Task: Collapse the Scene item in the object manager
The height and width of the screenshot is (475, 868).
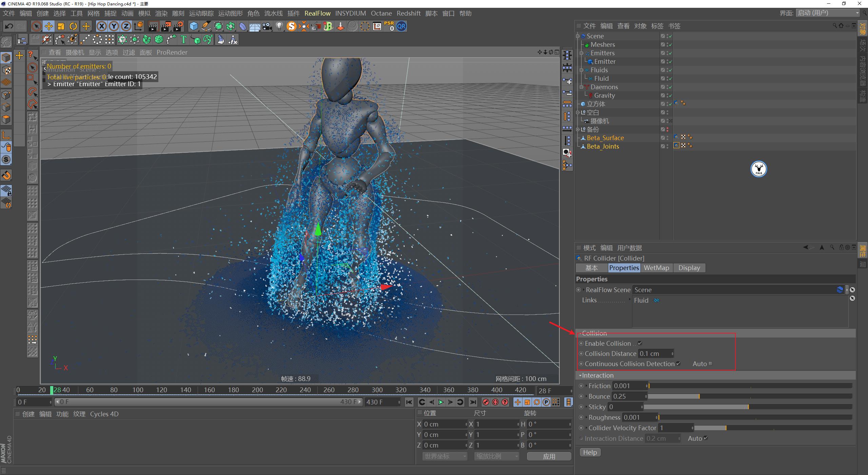Action: coord(578,36)
